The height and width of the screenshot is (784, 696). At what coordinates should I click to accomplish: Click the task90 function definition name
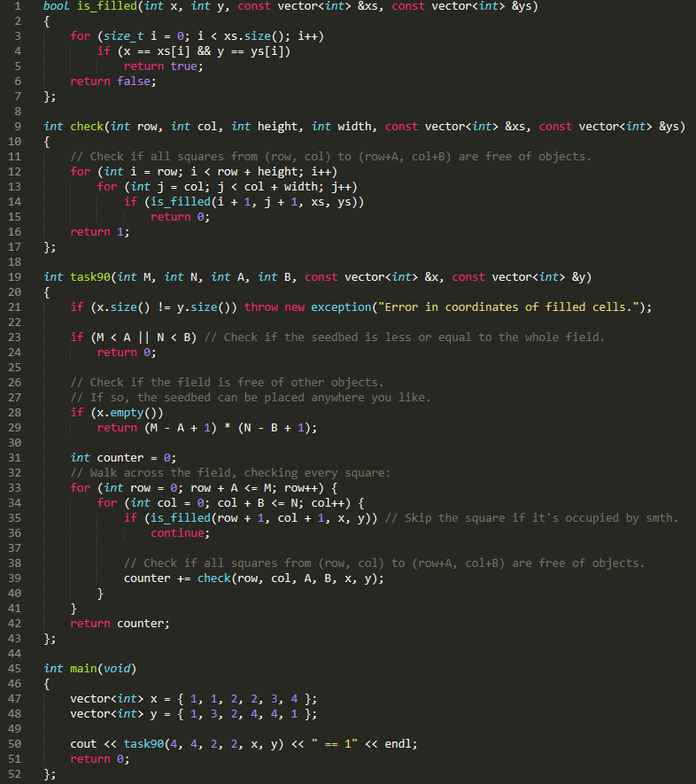coord(90,277)
